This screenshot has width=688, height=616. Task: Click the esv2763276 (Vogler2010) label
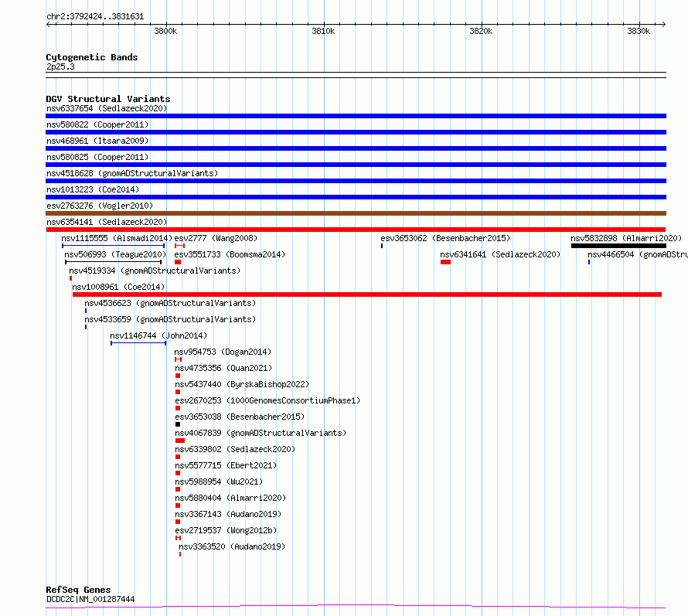tap(100, 206)
